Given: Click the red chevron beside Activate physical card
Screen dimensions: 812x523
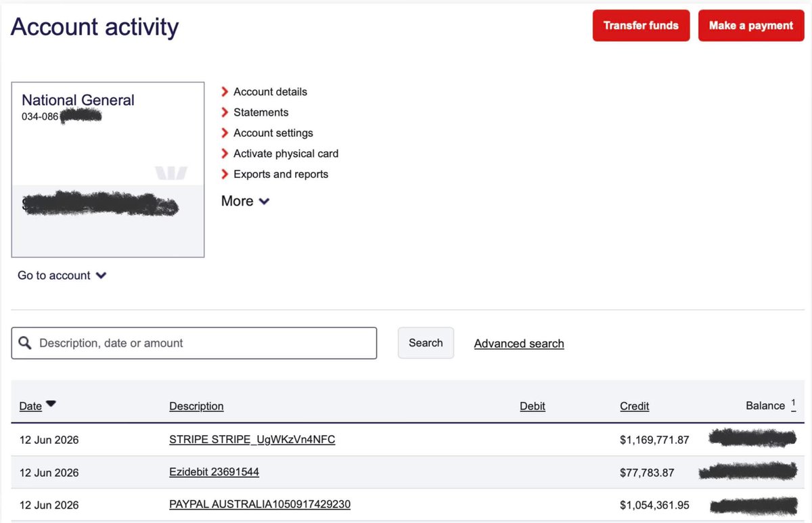Looking at the screenshot, I should [225, 154].
